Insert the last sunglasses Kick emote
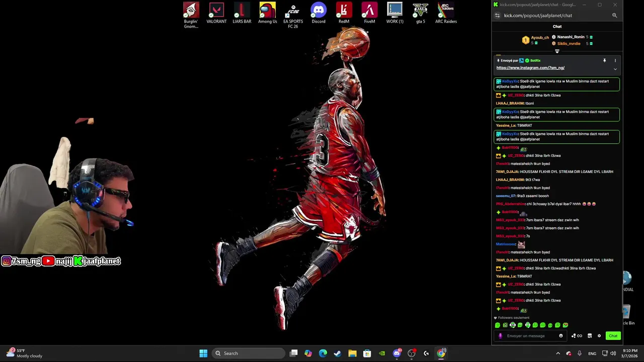The width and height of the screenshot is (644, 362). point(565,325)
